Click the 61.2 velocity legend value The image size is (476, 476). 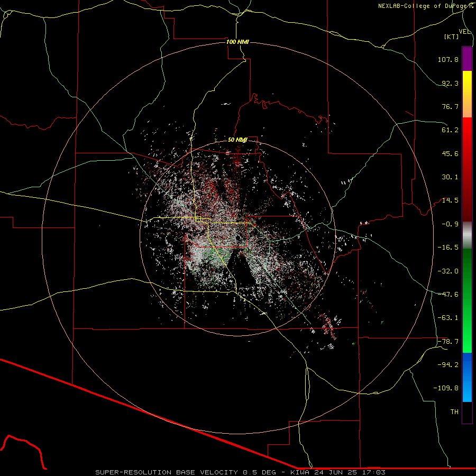(x=450, y=130)
